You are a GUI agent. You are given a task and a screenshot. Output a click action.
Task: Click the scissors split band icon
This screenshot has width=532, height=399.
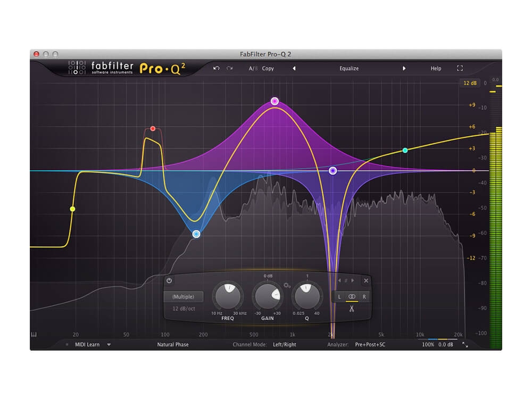click(352, 309)
